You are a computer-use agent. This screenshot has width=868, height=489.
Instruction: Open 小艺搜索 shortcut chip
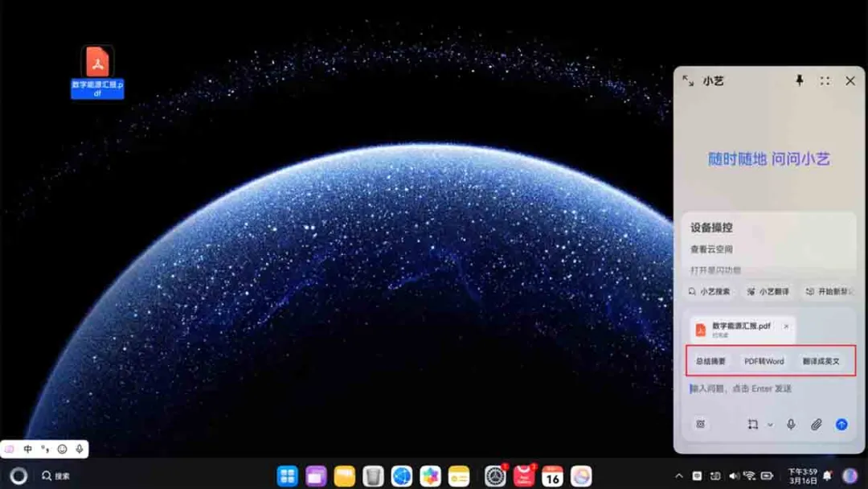click(709, 291)
